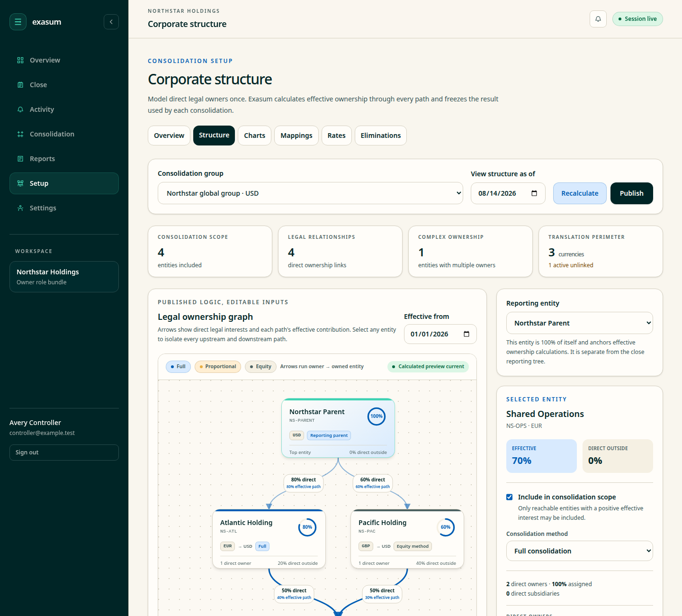Click the View structure as of date field

point(508,193)
